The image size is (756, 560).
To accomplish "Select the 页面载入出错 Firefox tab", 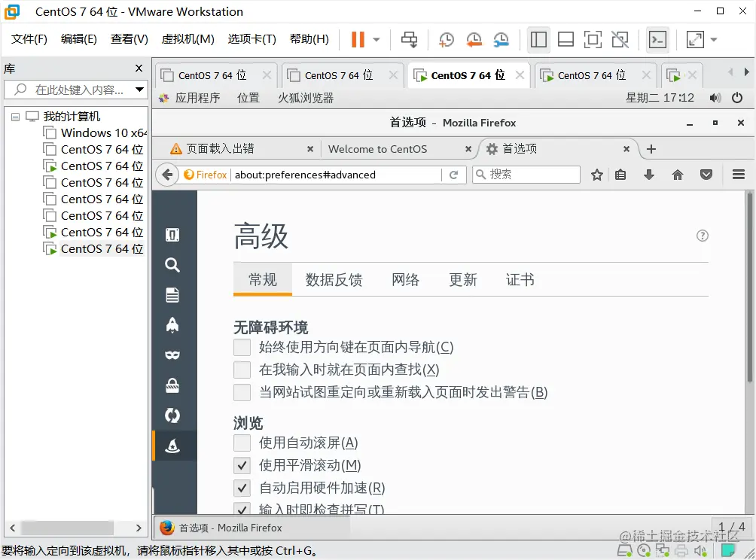I will 236,149.
